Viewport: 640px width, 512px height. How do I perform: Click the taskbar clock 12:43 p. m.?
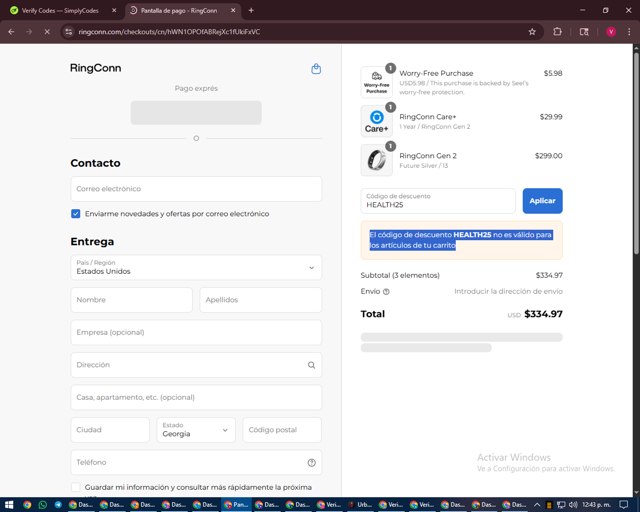[x=596, y=505]
